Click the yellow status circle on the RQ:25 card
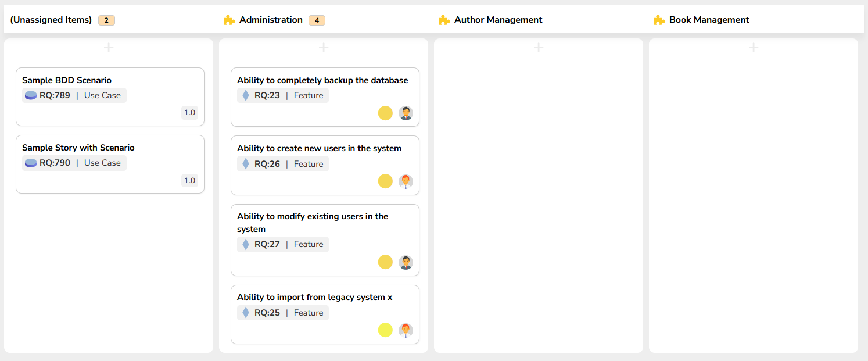Image resolution: width=868 pixels, height=361 pixels. [x=385, y=330]
